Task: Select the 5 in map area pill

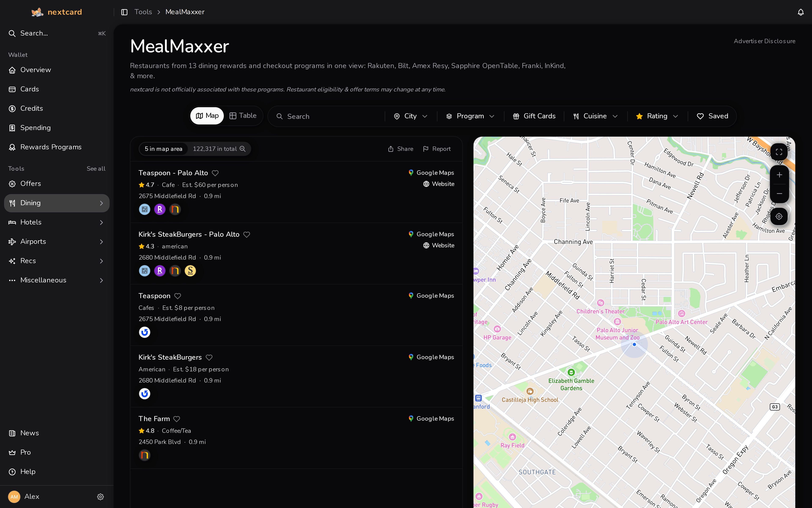Action: [x=163, y=149]
